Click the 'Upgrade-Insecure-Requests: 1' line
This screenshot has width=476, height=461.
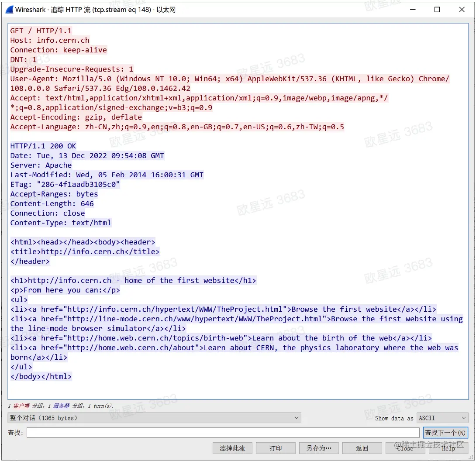pos(72,69)
